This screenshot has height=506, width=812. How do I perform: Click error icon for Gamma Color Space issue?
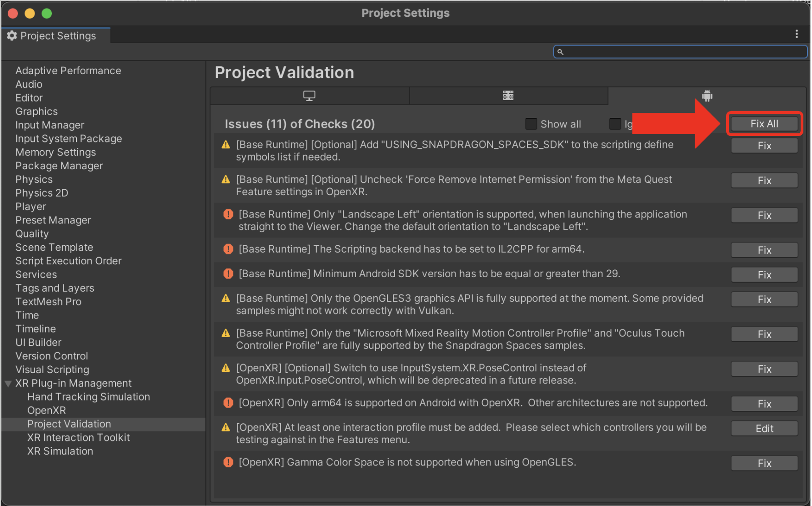pyautogui.click(x=228, y=462)
